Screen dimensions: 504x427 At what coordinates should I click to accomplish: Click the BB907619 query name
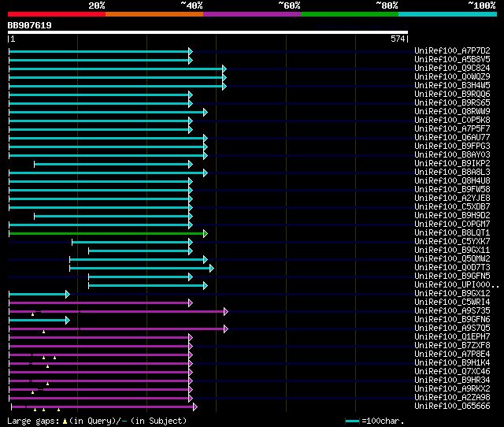coord(30,25)
